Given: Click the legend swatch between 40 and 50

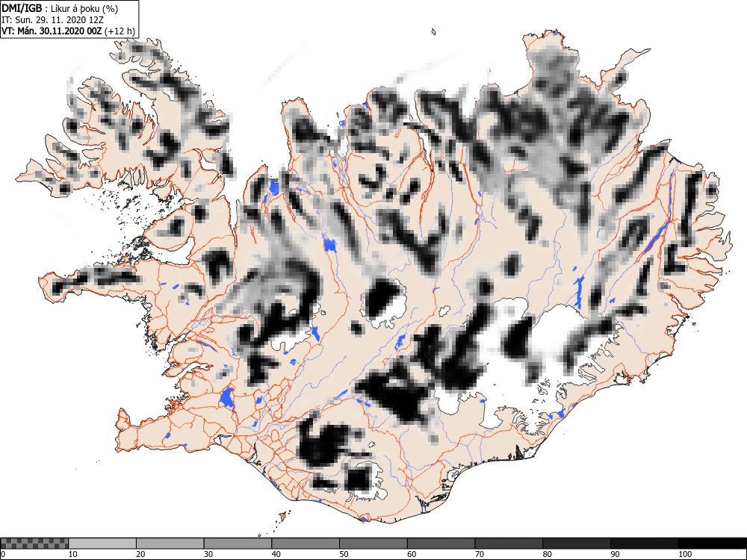Looking at the screenshot, I should pyautogui.click(x=306, y=544).
